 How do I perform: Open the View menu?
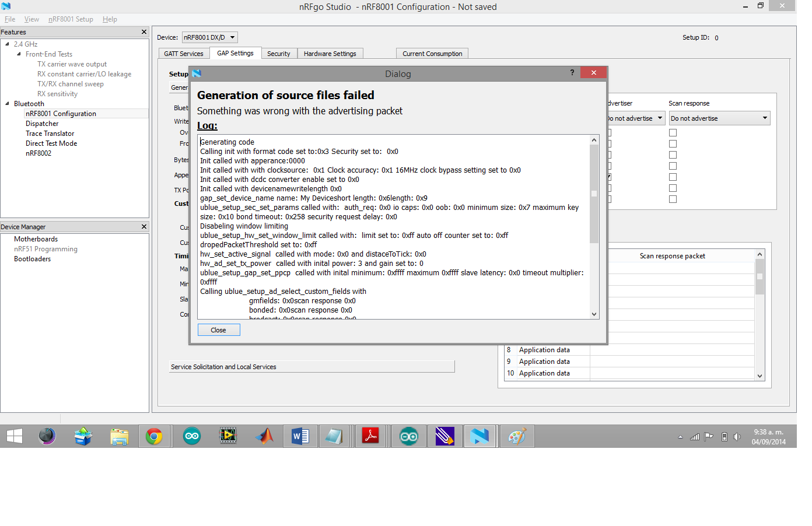pos(32,19)
